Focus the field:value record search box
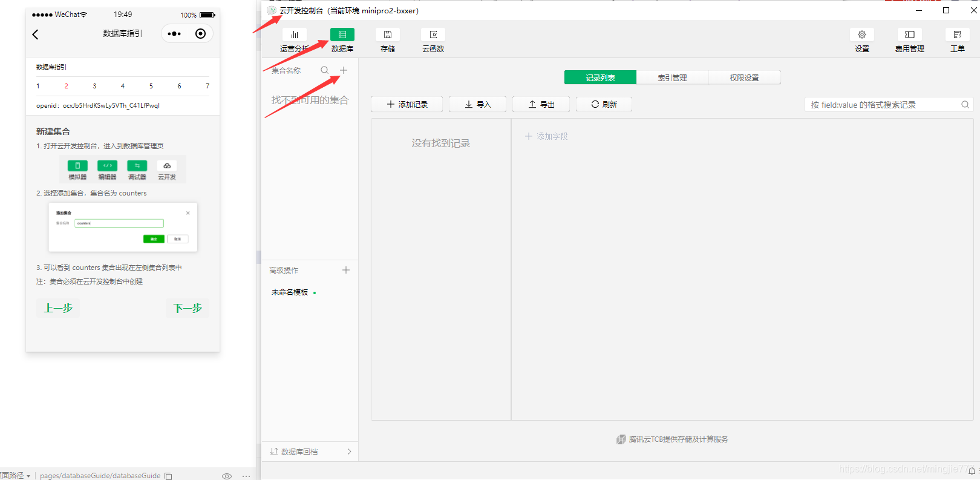980x480 pixels. click(x=889, y=105)
